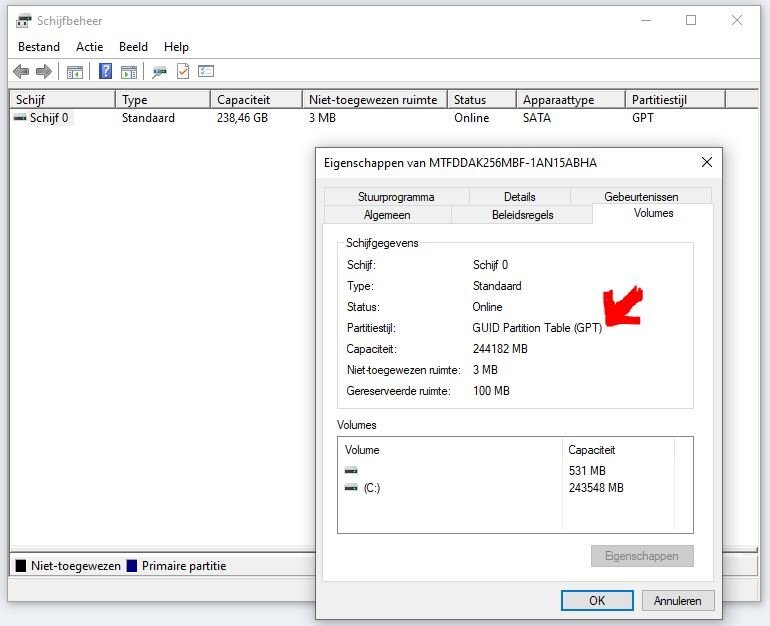This screenshot has width=770, height=626.
Task: Open the Bestand menu
Action: pos(39,47)
